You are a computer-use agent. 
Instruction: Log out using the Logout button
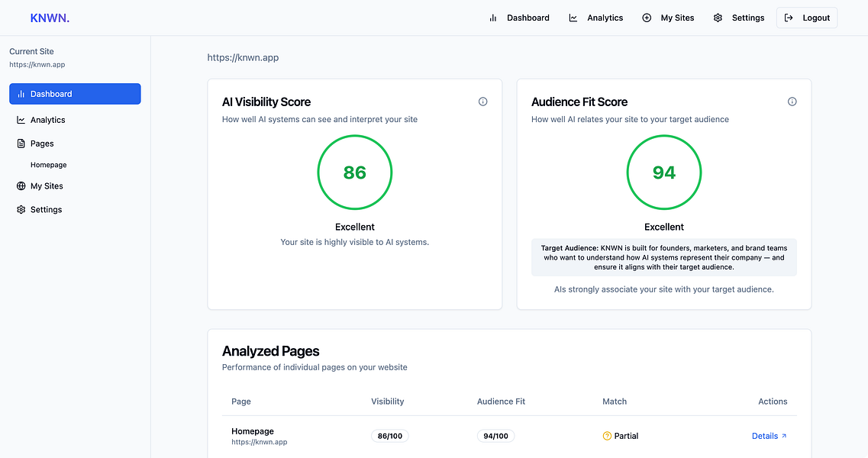(807, 18)
